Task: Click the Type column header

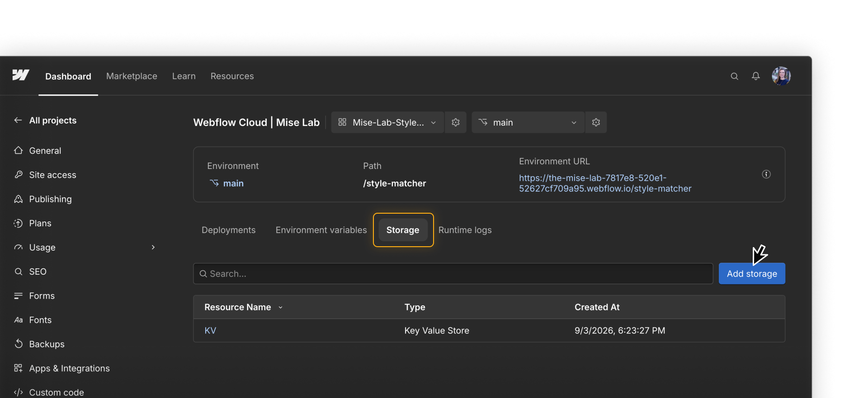Action: (x=415, y=307)
